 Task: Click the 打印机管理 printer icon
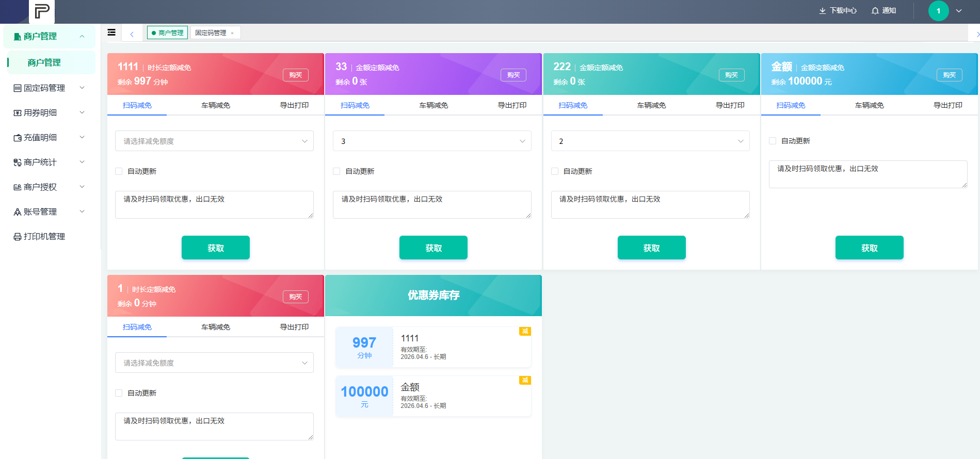click(x=18, y=237)
